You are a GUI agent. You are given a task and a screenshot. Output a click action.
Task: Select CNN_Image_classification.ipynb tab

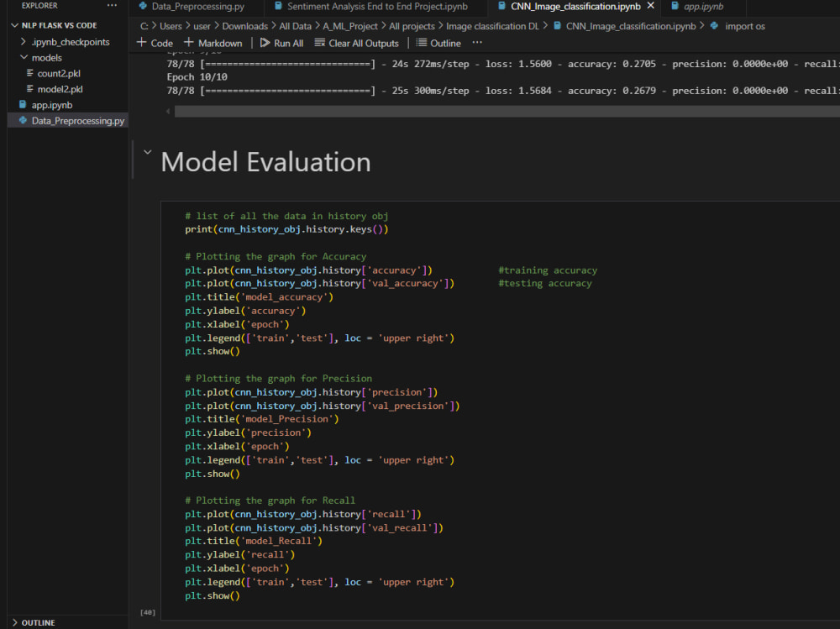tap(575, 7)
